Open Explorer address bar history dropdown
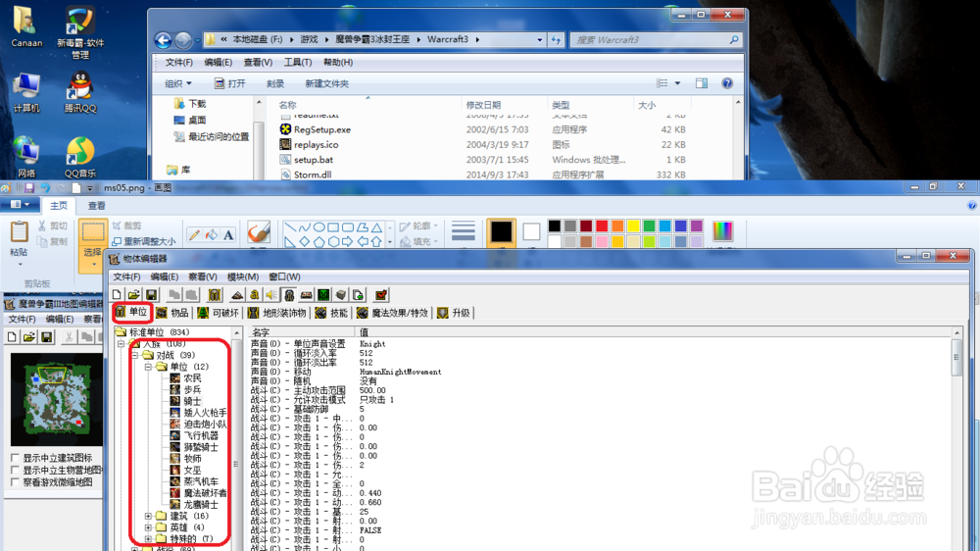This screenshot has width=980, height=551. tap(539, 40)
